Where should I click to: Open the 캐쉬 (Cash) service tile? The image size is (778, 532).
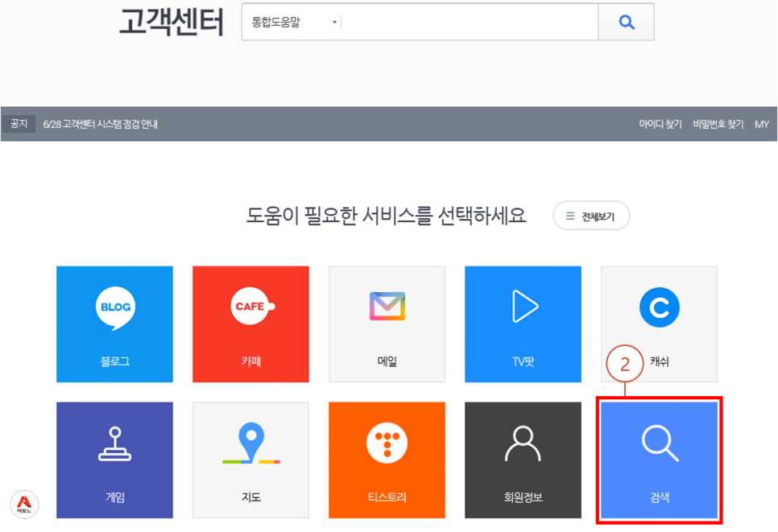tap(659, 324)
